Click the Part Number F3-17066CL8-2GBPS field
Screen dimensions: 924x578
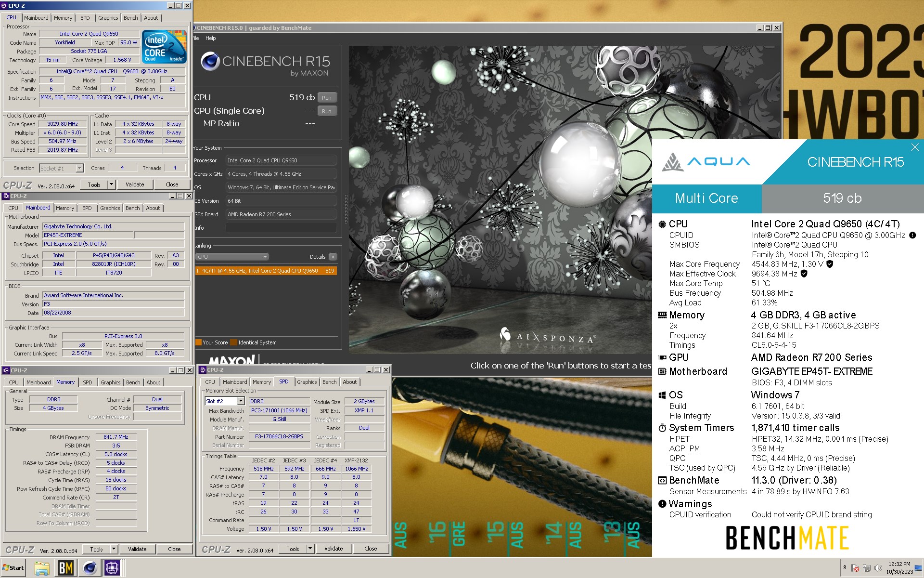[x=279, y=436]
